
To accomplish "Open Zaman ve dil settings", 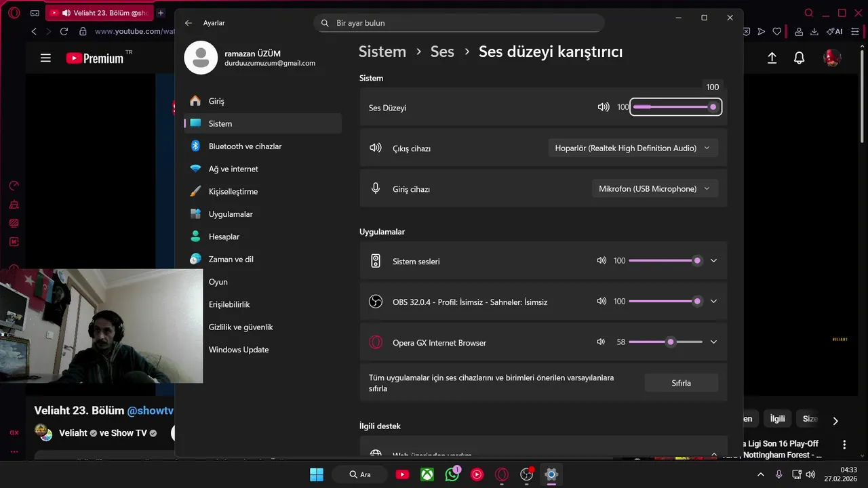I will coord(262,259).
